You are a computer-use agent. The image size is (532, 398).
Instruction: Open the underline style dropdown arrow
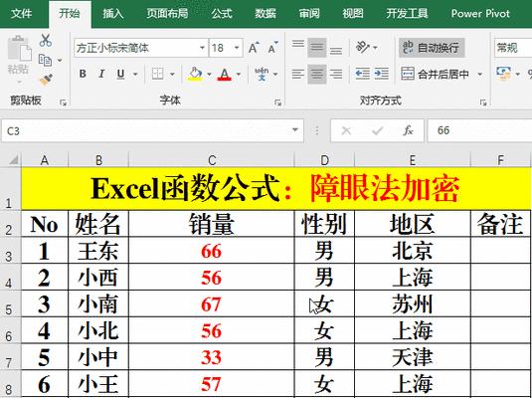tap(135, 74)
